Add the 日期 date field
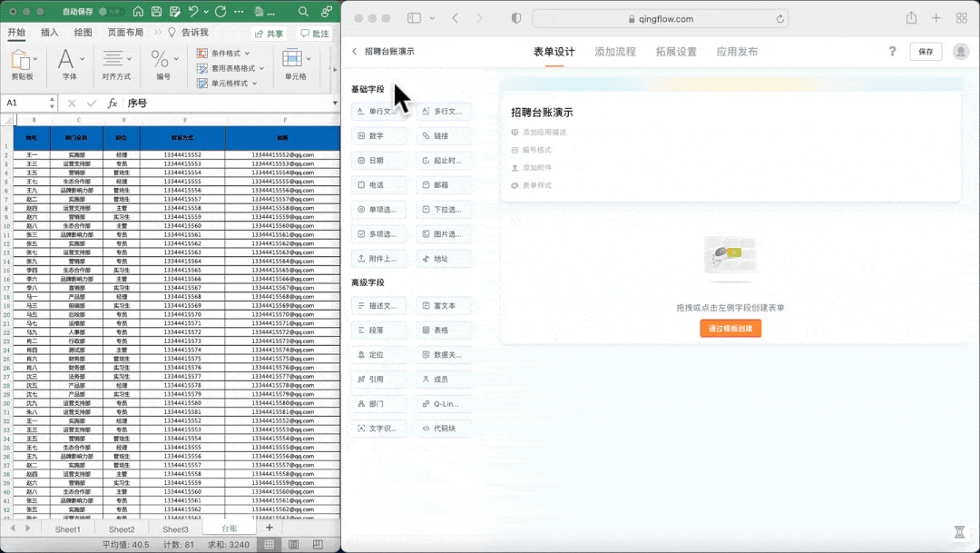980x553 pixels. [x=378, y=160]
